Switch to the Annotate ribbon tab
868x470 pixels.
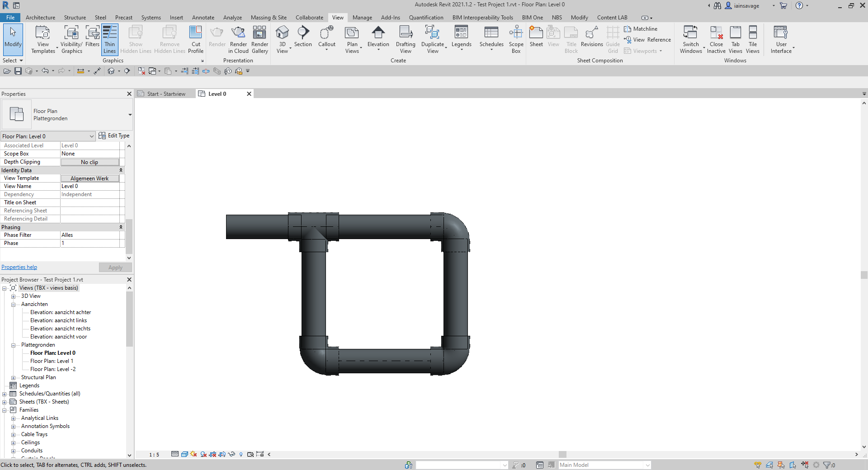[x=203, y=18]
